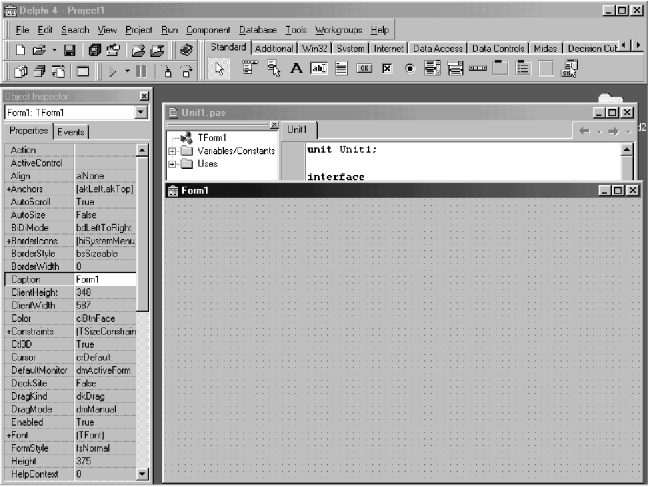The width and height of the screenshot is (648, 487).
Task: Click the Save toolbar icon
Action: click(x=69, y=50)
